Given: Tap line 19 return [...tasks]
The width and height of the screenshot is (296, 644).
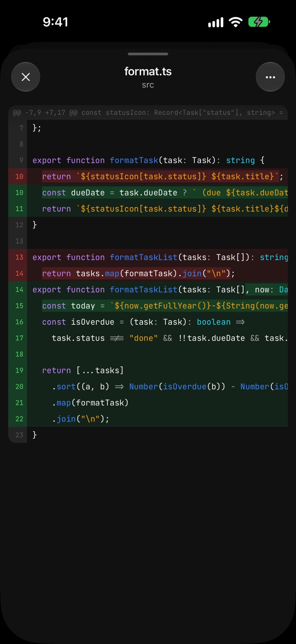Looking at the screenshot, I should pos(148,371).
